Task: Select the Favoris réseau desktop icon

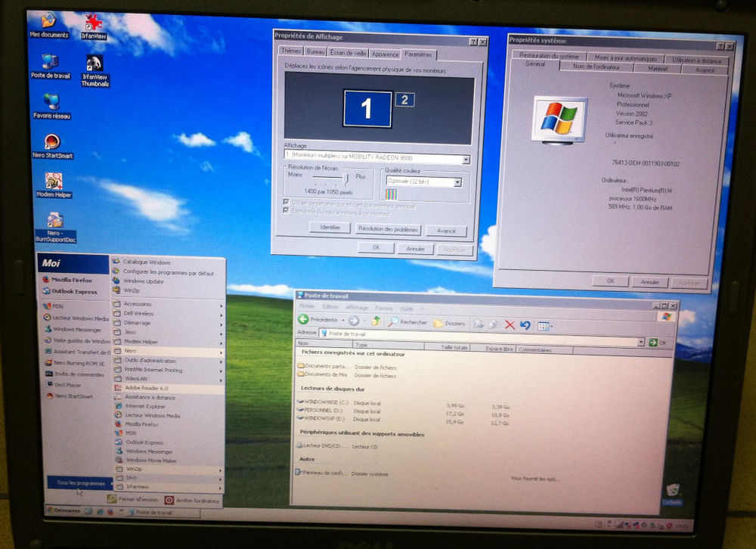Action: [x=51, y=107]
